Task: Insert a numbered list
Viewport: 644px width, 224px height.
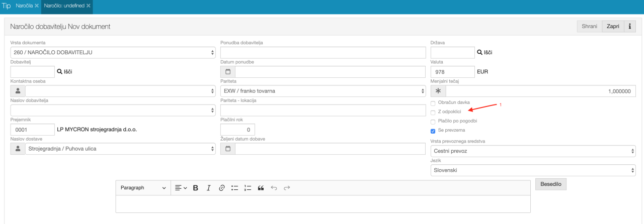Action: pyautogui.click(x=248, y=188)
